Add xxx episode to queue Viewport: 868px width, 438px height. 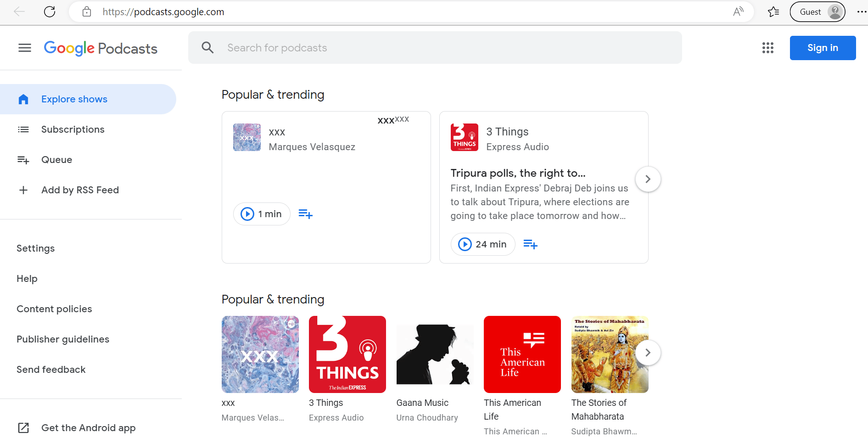click(x=306, y=214)
